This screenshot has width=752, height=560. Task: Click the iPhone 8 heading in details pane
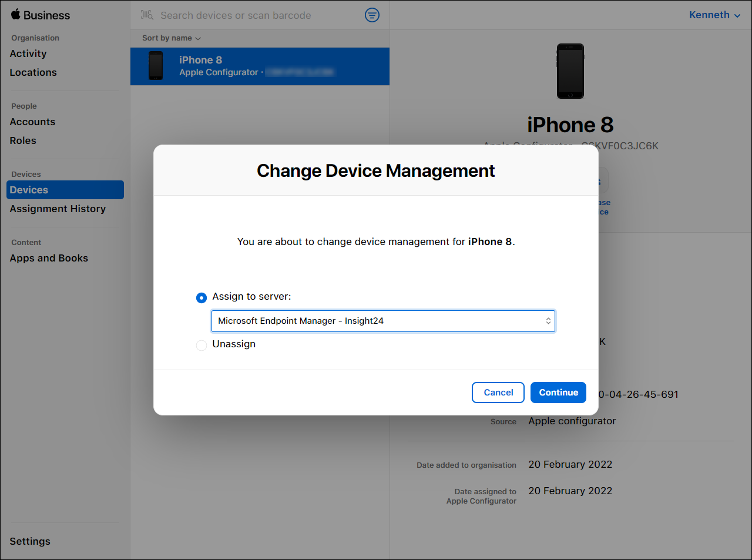570,125
